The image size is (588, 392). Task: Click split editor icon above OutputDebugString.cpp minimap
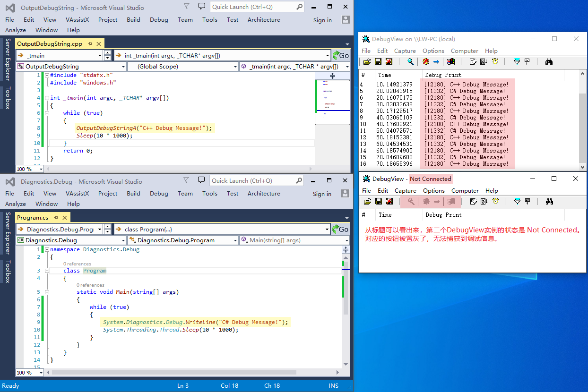(x=332, y=76)
